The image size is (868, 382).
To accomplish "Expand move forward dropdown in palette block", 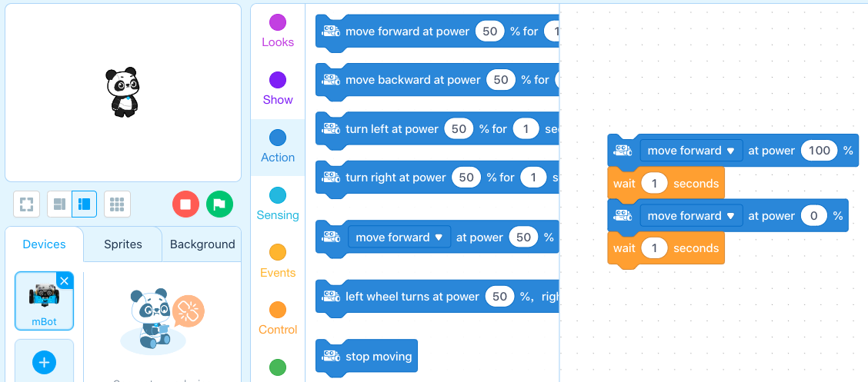I will [x=399, y=238].
